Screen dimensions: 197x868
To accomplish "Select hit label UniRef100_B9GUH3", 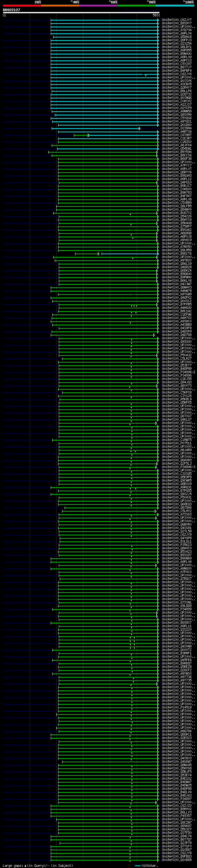I will (x=177, y=176).
